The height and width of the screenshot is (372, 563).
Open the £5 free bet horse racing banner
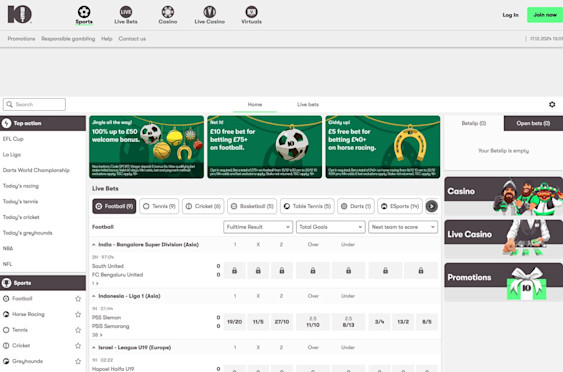(383, 147)
